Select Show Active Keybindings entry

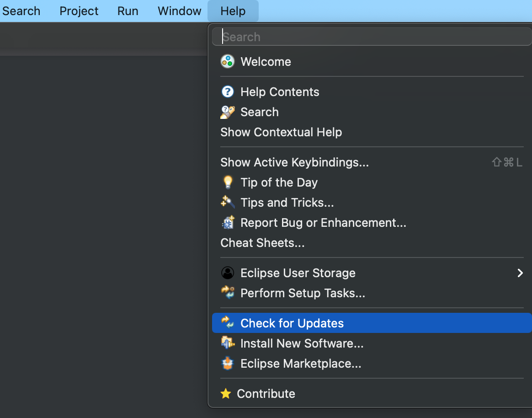(294, 162)
